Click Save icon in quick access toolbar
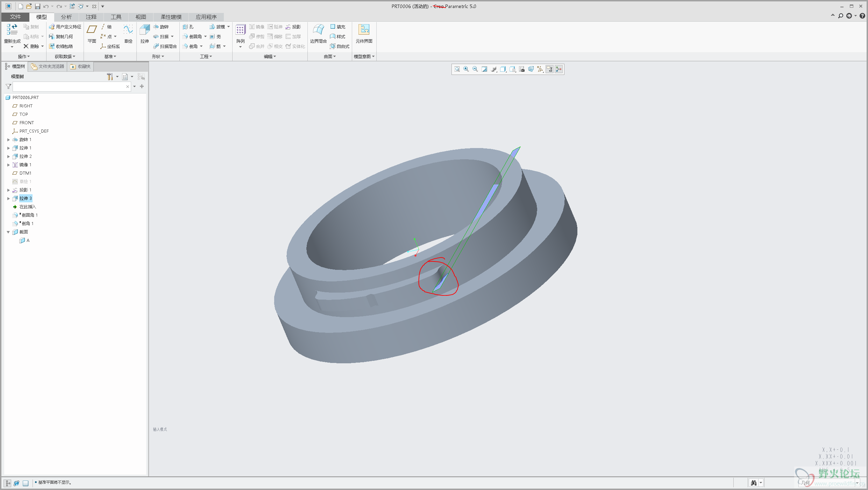868x490 pixels. click(37, 6)
